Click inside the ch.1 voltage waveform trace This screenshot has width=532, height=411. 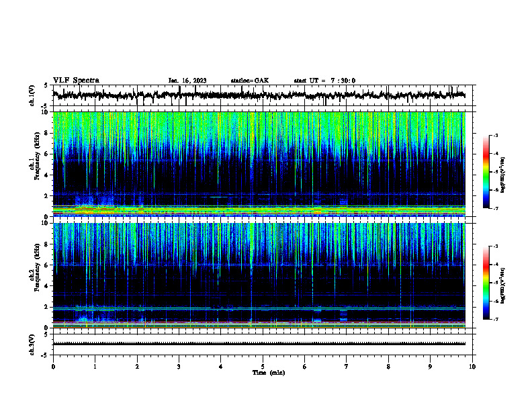click(x=259, y=95)
